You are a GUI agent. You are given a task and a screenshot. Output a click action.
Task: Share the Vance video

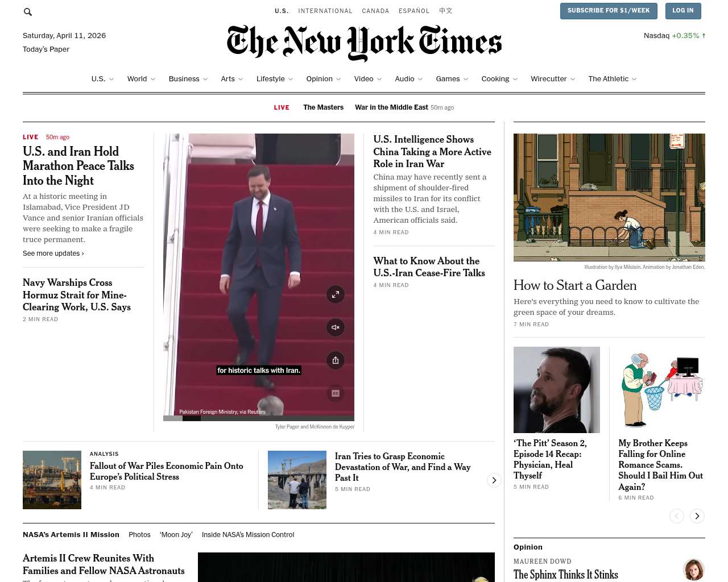(336, 360)
